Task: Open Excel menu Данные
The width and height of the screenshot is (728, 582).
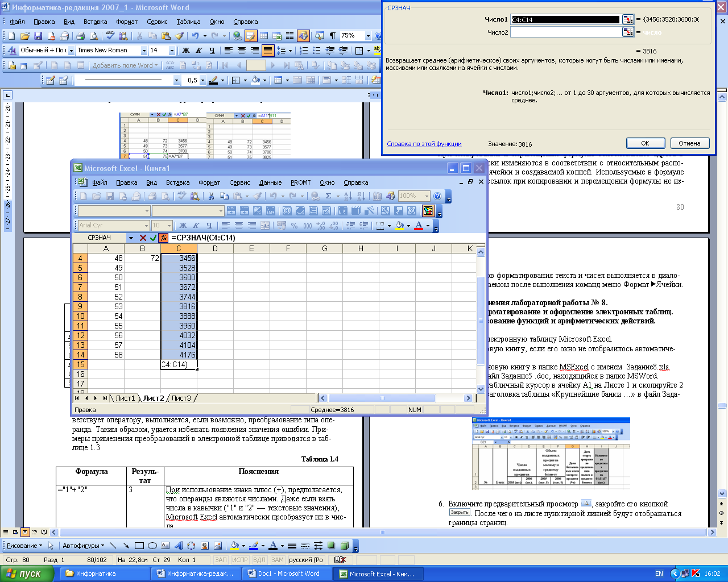Action: (270, 182)
